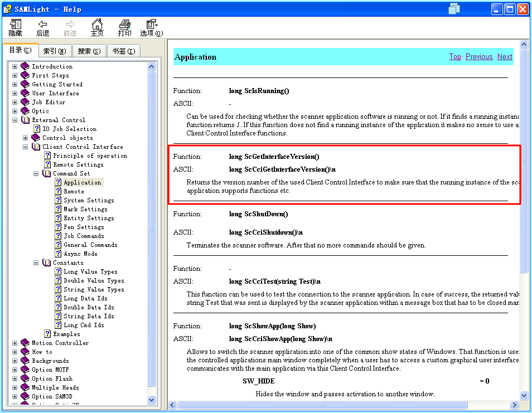
Task: Click the Pen Settings page icon
Action: [58, 226]
